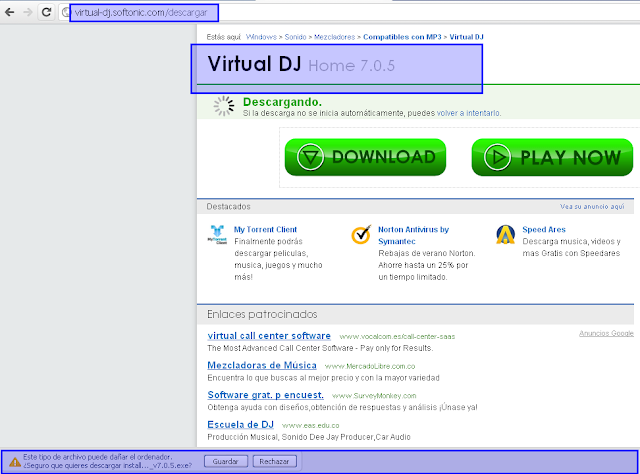Click the green DOWNLOAD button
The width and height of the screenshot is (640, 474).
tap(365, 157)
